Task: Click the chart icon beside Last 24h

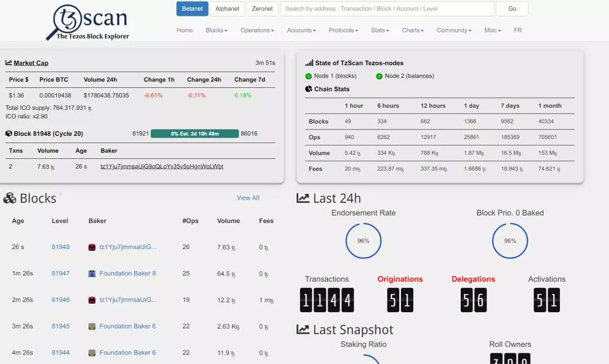Action: pos(303,198)
